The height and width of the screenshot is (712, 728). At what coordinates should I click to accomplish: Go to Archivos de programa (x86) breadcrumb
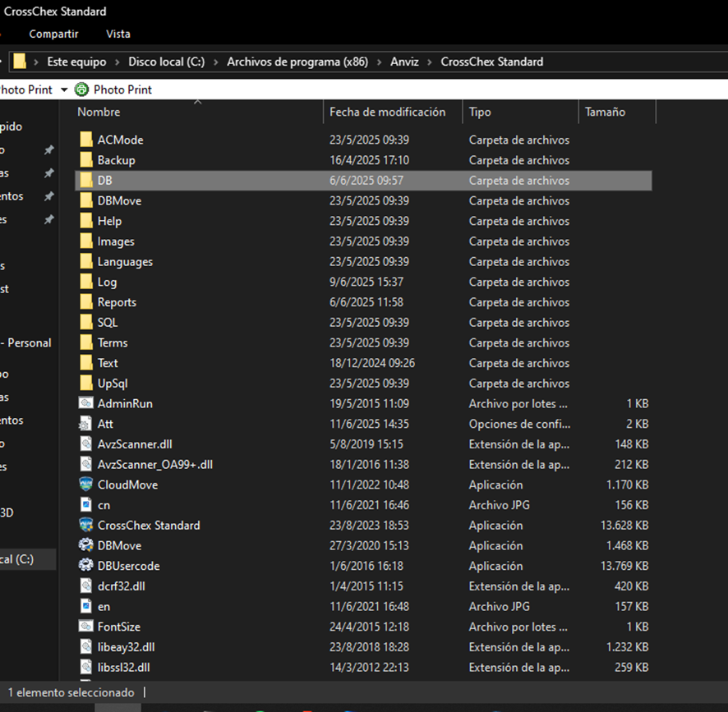pos(297,62)
